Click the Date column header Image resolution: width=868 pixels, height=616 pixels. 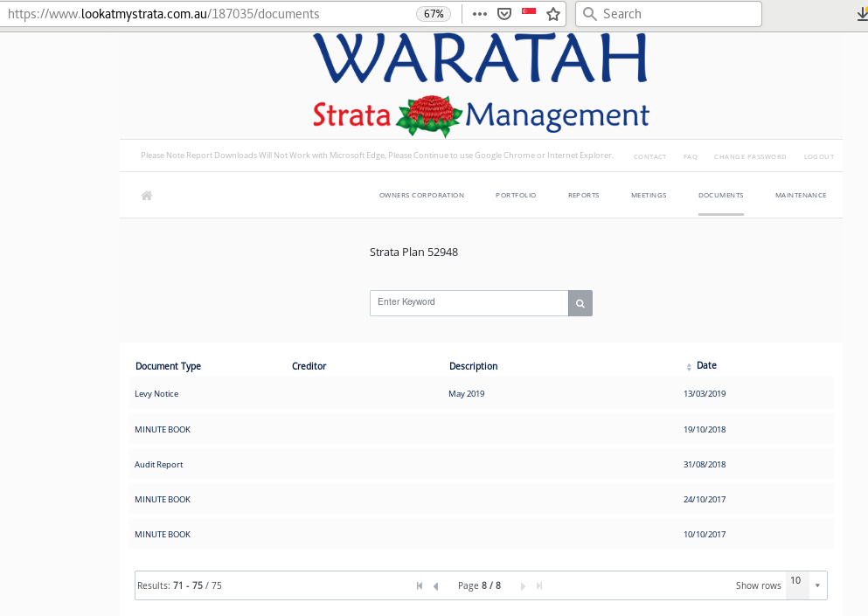(706, 366)
